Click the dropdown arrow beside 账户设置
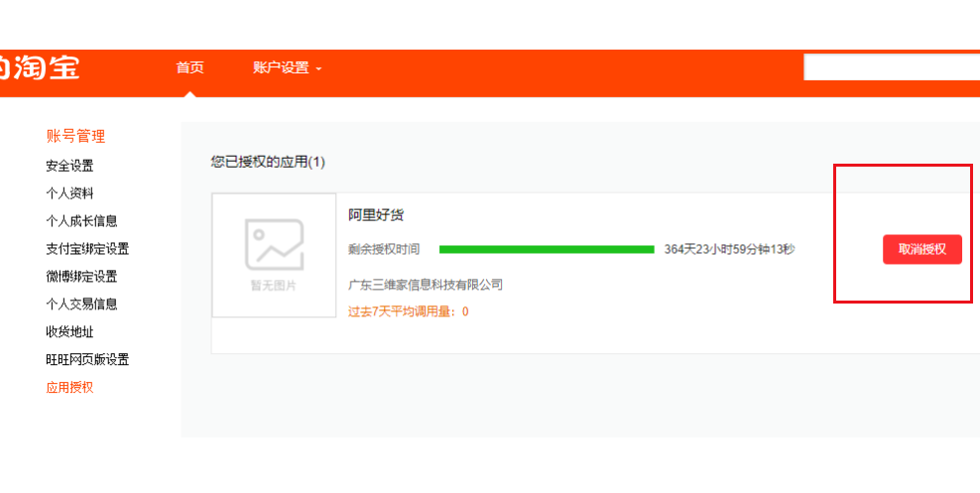 pyautogui.click(x=318, y=68)
